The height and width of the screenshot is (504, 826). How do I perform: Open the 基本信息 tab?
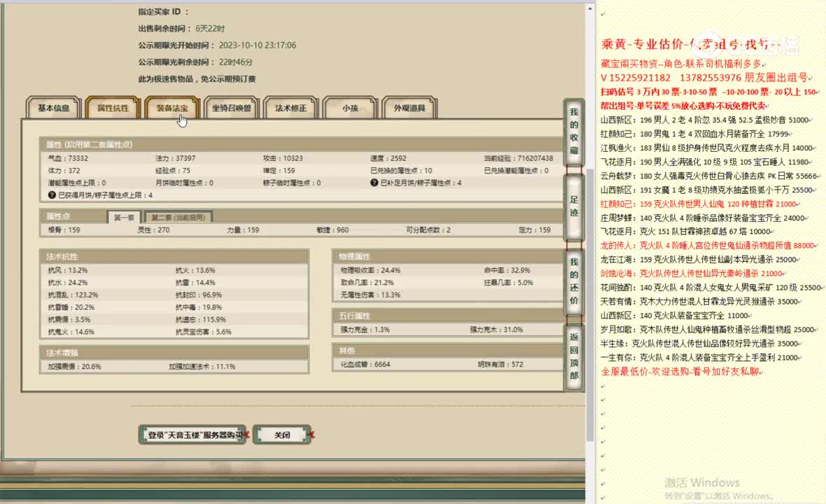tap(54, 108)
